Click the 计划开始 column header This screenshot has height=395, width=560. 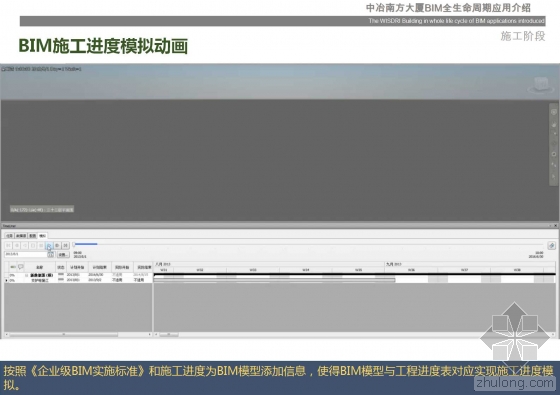click(x=77, y=267)
